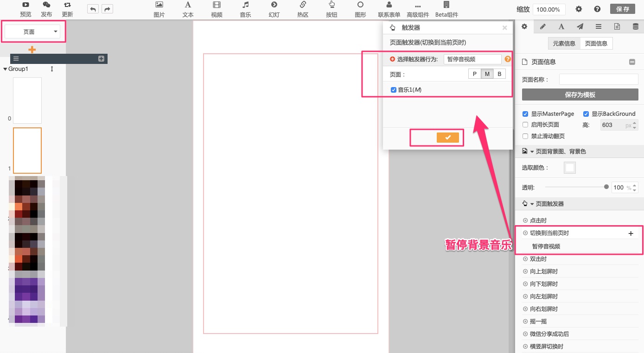The image size is (644, 353).
Task: Click the orange plus to add page
Action: (32, 50)
